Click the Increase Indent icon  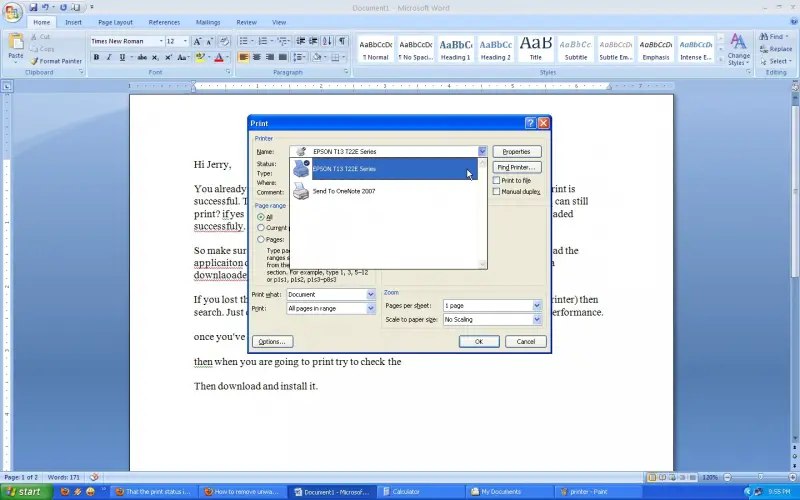(313, 41)
